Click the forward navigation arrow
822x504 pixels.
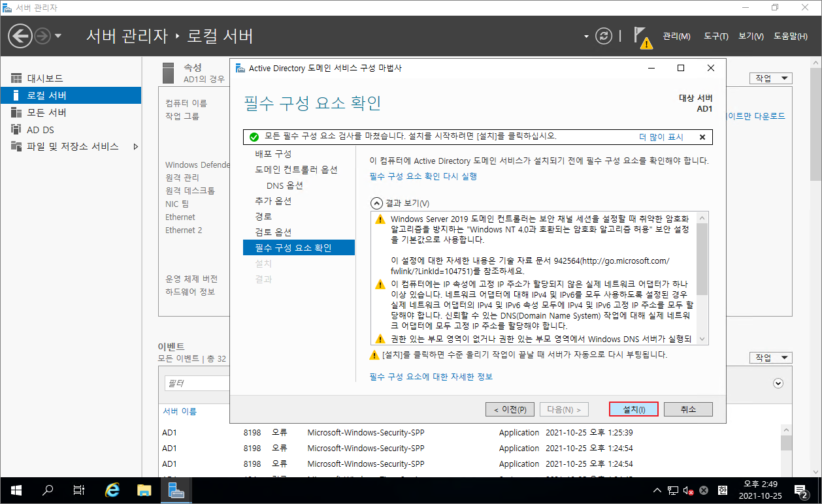[x=42, y=36]
